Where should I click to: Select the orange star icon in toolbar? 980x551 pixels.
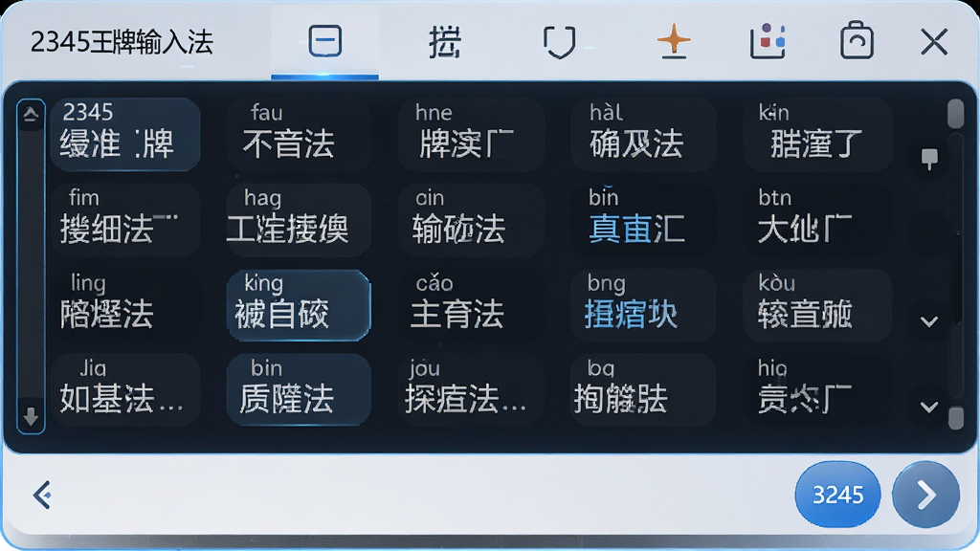(x=674, y=42)
